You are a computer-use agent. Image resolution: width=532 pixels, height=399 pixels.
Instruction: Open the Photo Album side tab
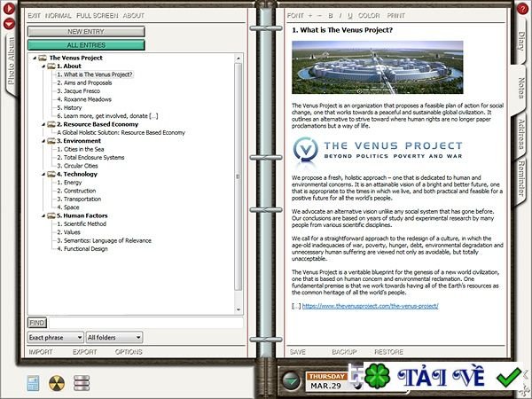(12, 61)
